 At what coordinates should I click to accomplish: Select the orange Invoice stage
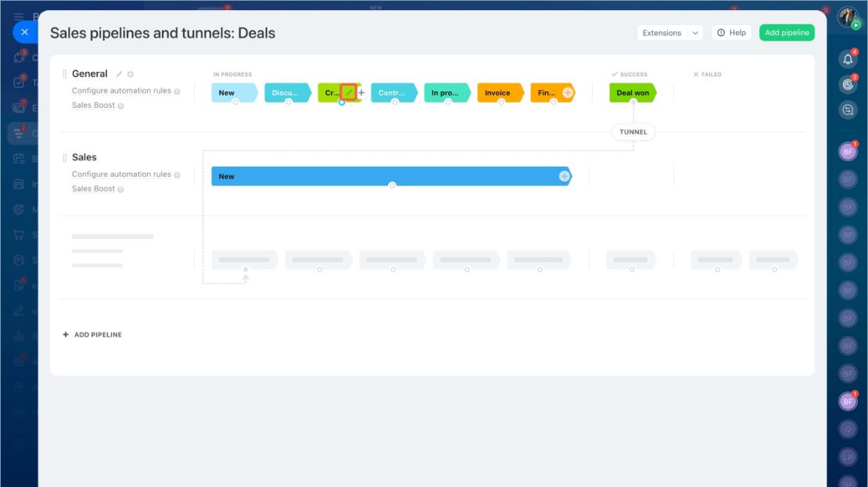[500, 92]
